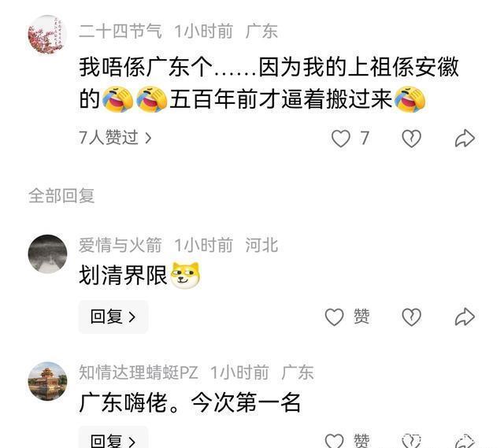
Task: Like the comment by 二十四节气
Action: point(341,139)
